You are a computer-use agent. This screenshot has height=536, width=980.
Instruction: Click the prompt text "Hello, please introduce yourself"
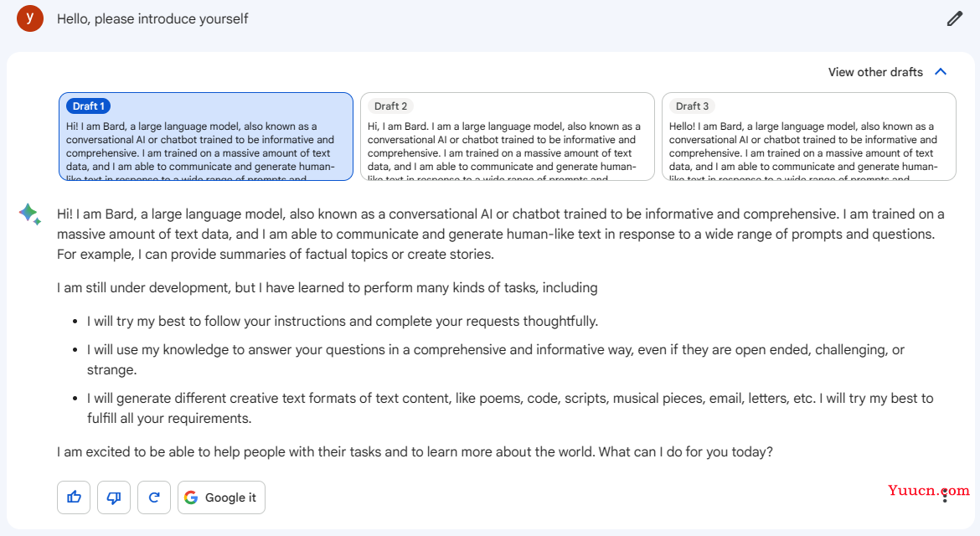tap(152, 18)
